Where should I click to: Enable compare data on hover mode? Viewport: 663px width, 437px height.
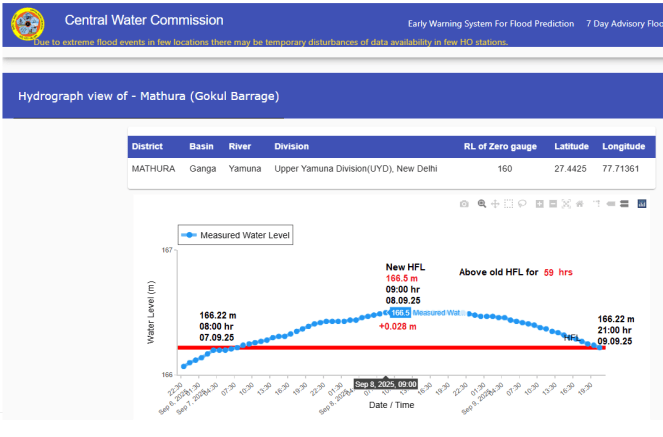[624, 204]
